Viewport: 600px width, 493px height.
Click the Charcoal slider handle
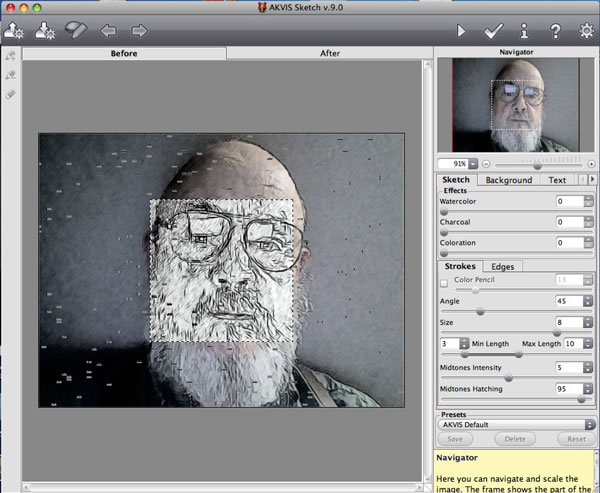pos(444,232)
